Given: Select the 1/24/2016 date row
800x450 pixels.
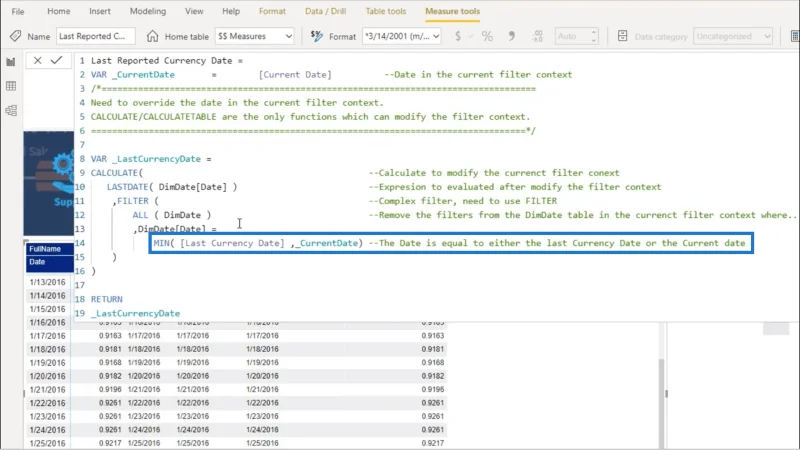Looking at the screenshot, I should click(x=47, y=430).
